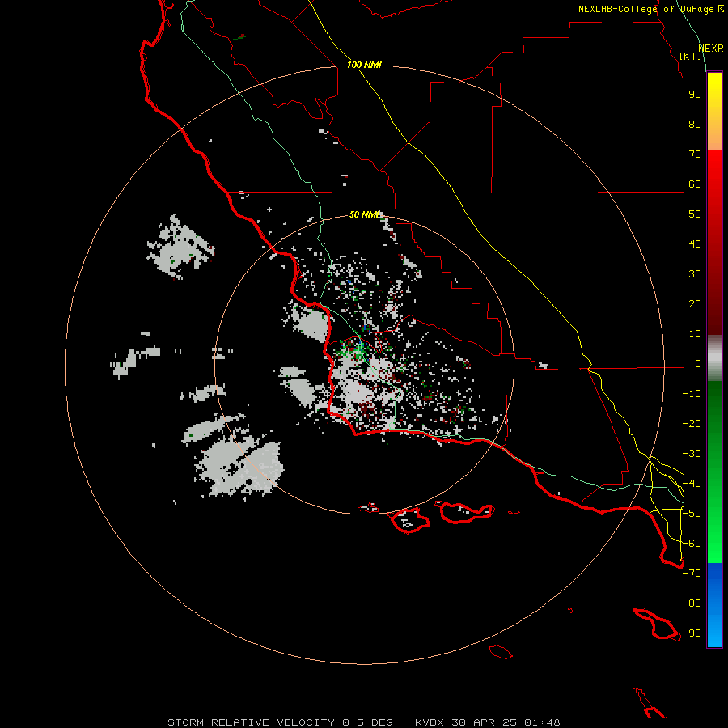Click the yellow top segment of color bar
Image resolution: width=728 pixels, height=728 pixels.
pos(714,112)
